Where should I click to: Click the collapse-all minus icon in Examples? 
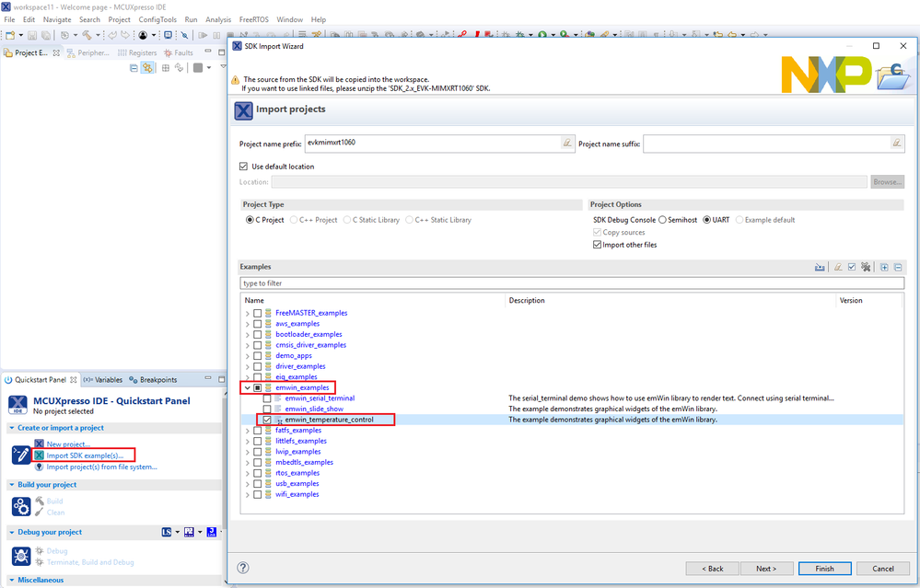pyautogui.click(x=898, y=268)
